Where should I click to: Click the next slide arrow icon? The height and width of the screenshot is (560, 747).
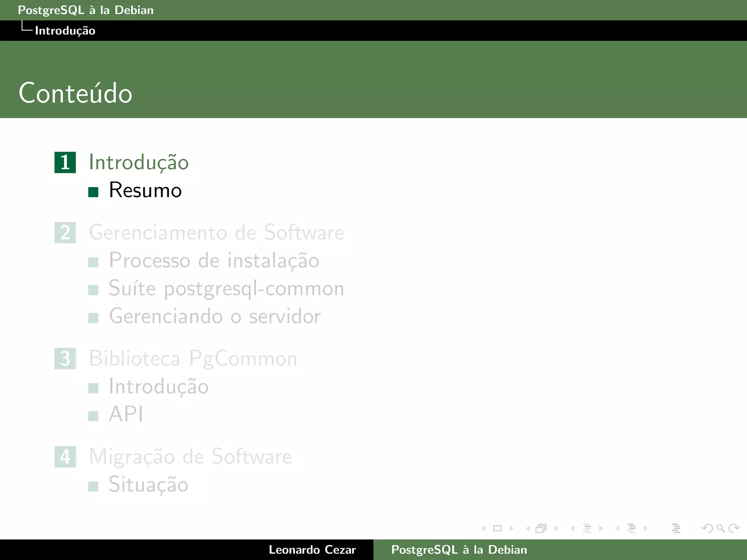pyautogui.click(x=511, y=528)
